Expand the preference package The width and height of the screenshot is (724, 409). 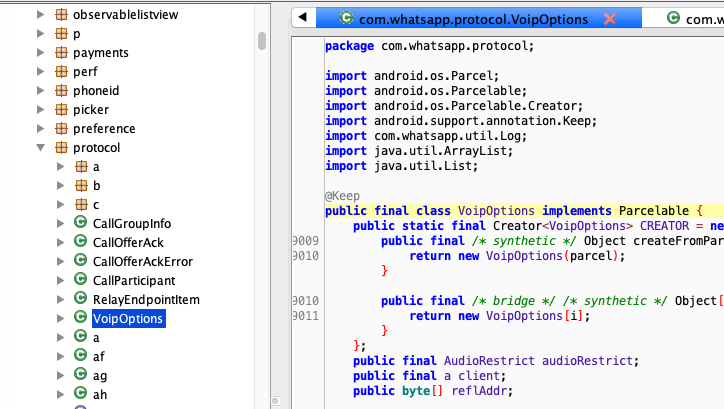[x=41, y=128]
